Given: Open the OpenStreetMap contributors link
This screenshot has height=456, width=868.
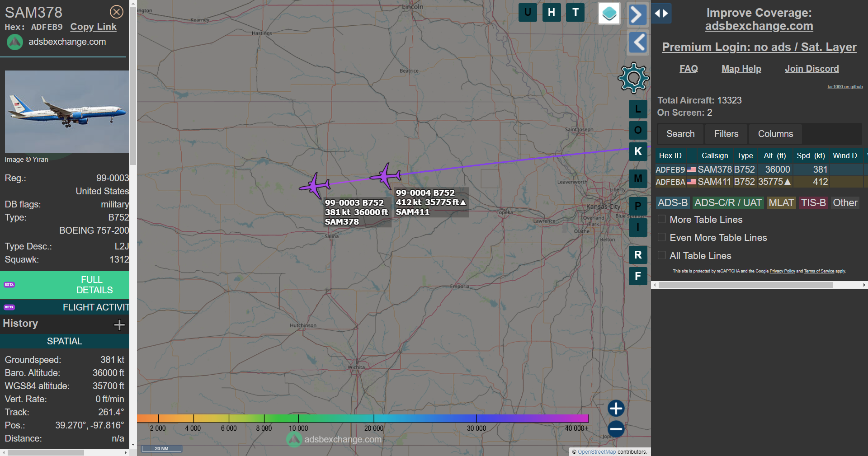Looking at the screenshot, I should point(597,451).
